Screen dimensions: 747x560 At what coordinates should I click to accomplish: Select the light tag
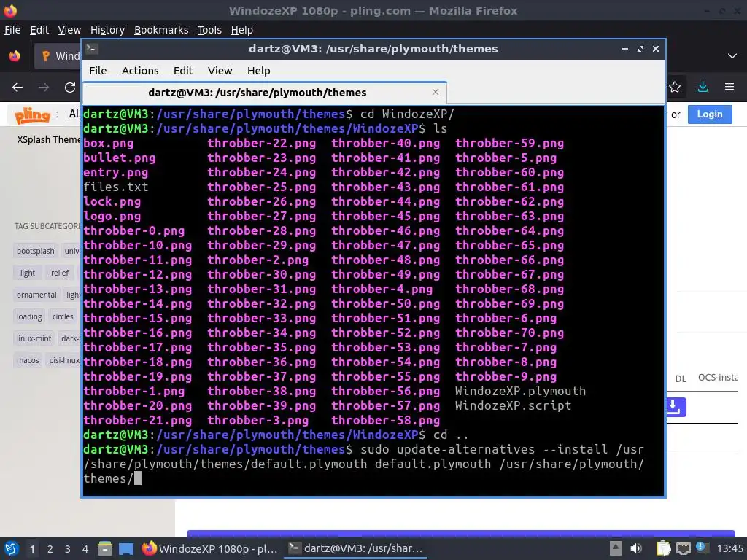[x=28, y=273]
